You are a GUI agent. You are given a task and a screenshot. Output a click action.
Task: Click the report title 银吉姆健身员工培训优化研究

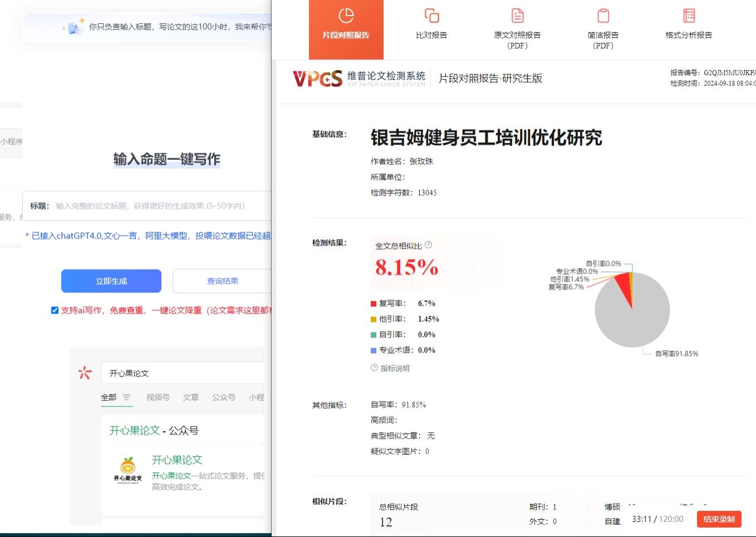click(x=487, y=138)
